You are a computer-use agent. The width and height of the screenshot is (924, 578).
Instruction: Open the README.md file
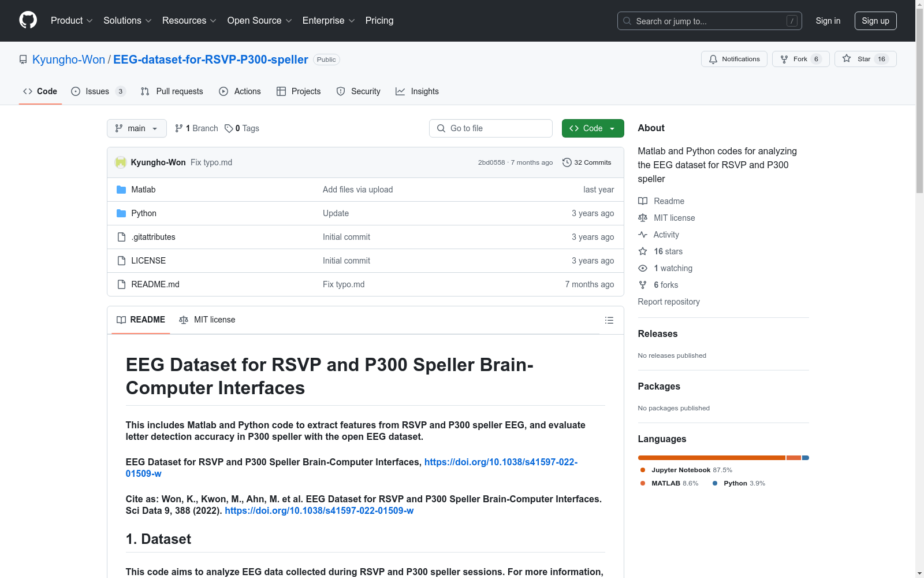pyautogui.click(x=155, y=284)
